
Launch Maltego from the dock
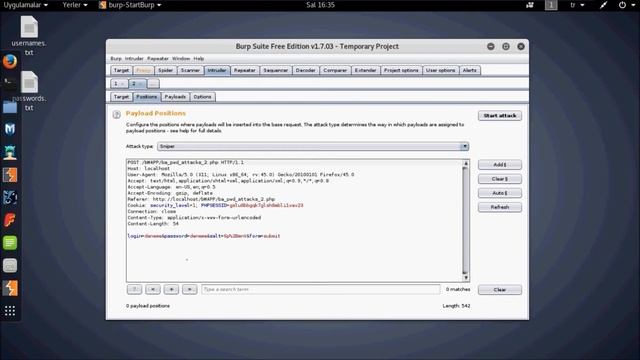tap(10, 198)
